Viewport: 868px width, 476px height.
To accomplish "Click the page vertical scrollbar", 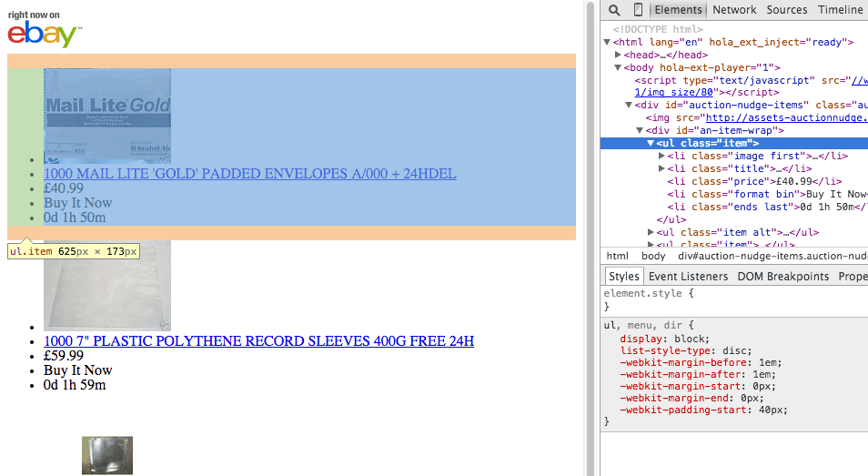I will (590, 238).
